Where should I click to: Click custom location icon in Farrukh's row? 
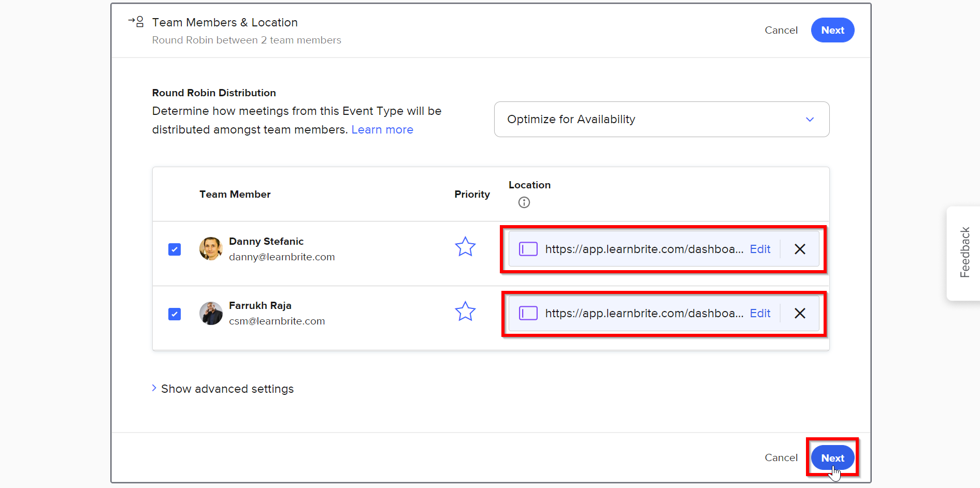(528, 314)
